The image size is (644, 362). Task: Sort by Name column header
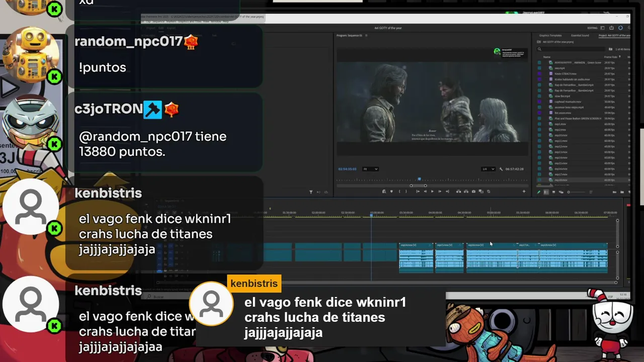click(x=547, y=57)
